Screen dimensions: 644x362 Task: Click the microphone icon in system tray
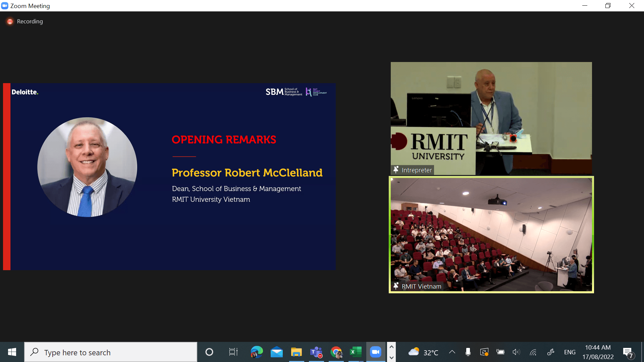(x=468, y=352)
